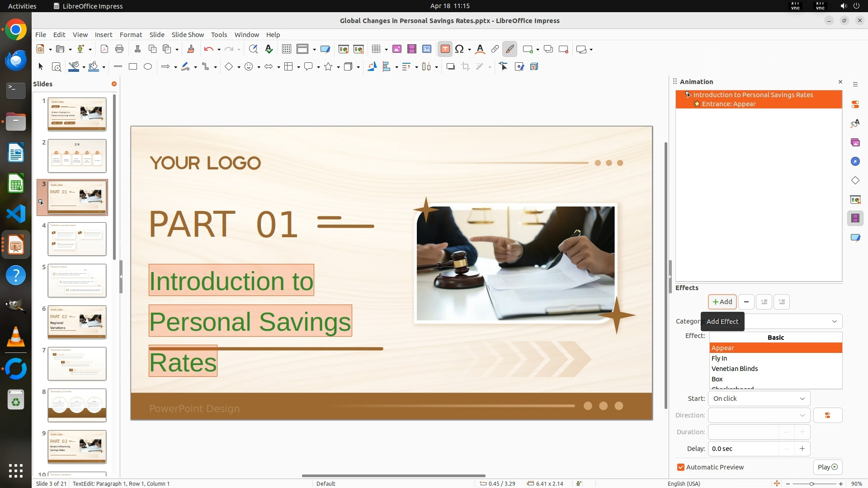Click the zoom slider in status bar
868x488 pixels.
click(811, 483)
